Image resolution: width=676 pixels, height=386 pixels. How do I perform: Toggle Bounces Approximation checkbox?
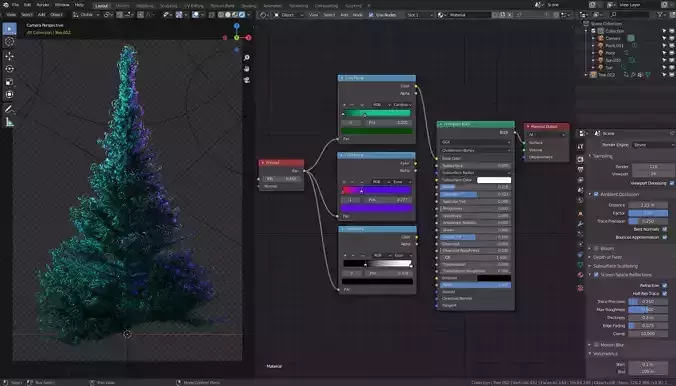(665, 238)
